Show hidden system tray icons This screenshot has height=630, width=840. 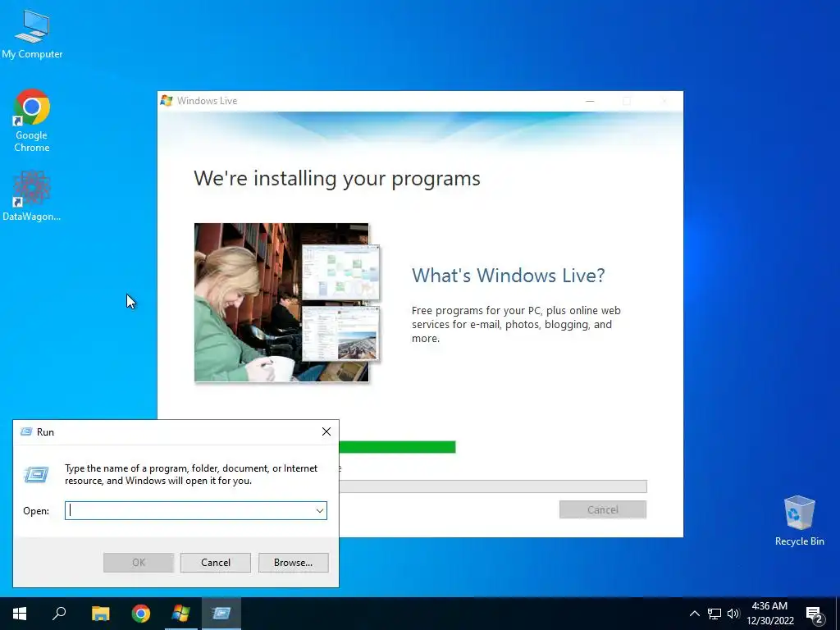click(x=694, y=614)
